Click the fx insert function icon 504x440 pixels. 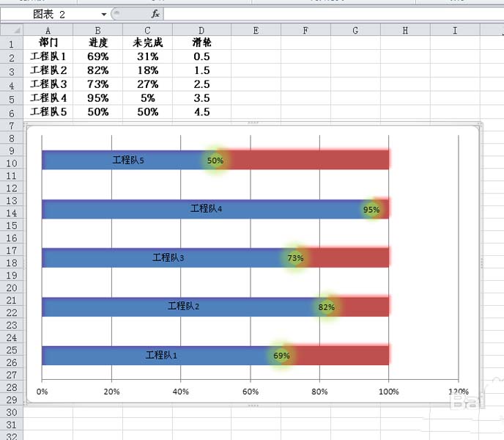pyautogui.click(x=155, y=14)
